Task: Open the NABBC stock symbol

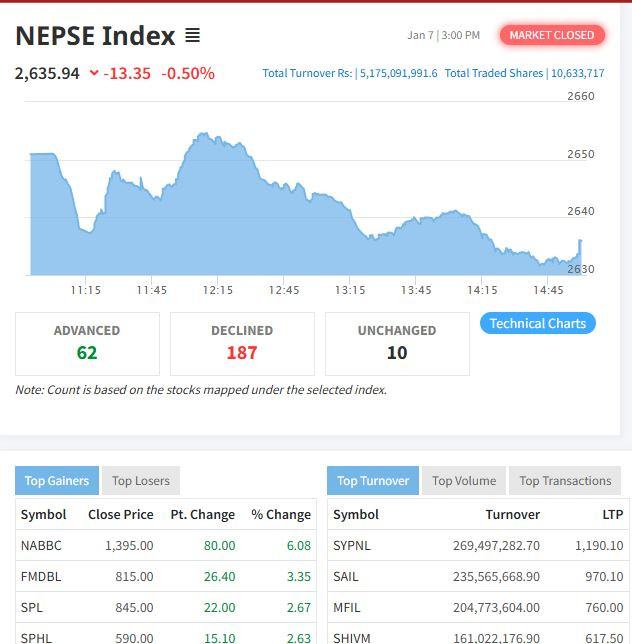Action: 40,546
